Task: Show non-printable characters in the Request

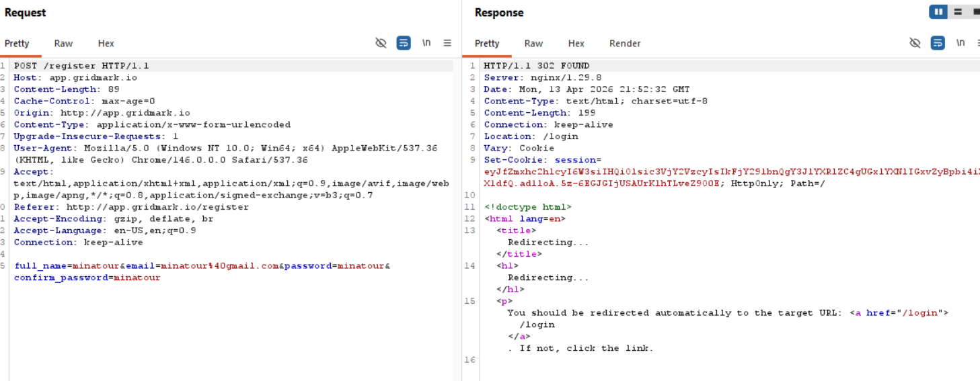Action: 426,43
